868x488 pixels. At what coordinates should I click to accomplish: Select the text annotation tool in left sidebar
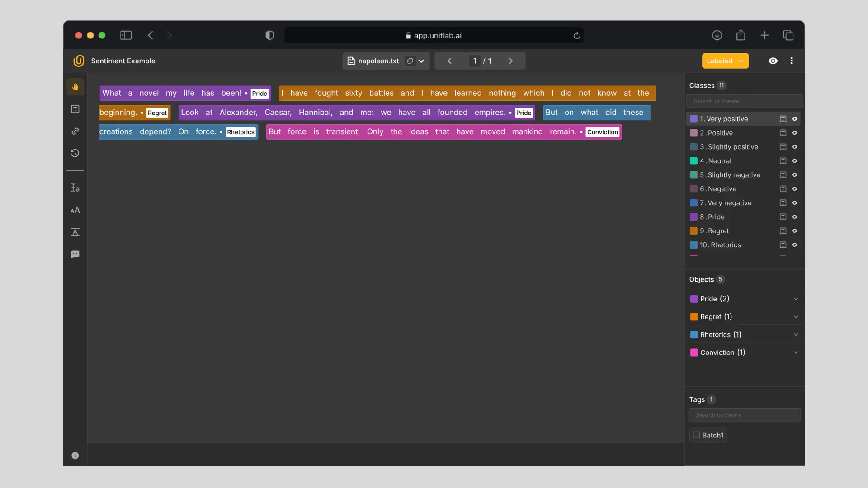pyautogui.click(x=75, y=109)
